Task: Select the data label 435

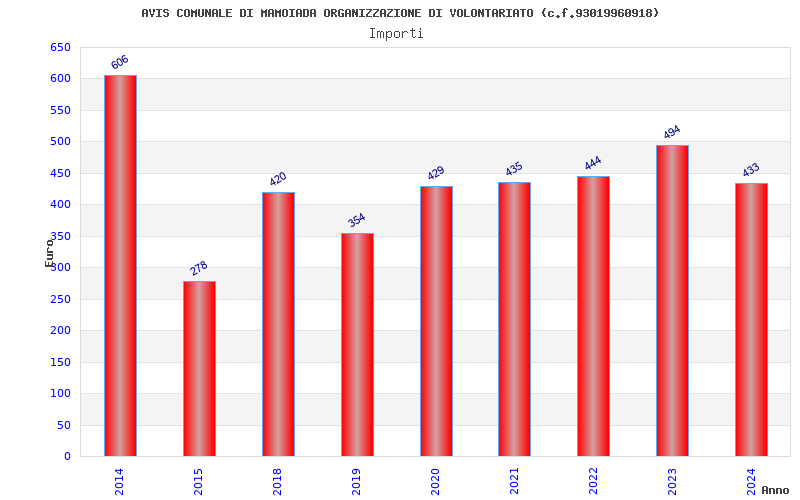Action: tap(514, 169)
